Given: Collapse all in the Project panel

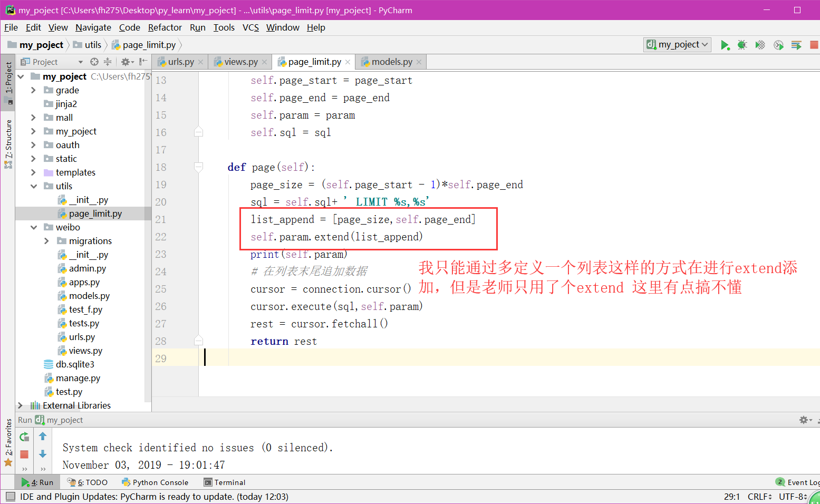Looking at the screenshot, I should click(x=108, y=62).
